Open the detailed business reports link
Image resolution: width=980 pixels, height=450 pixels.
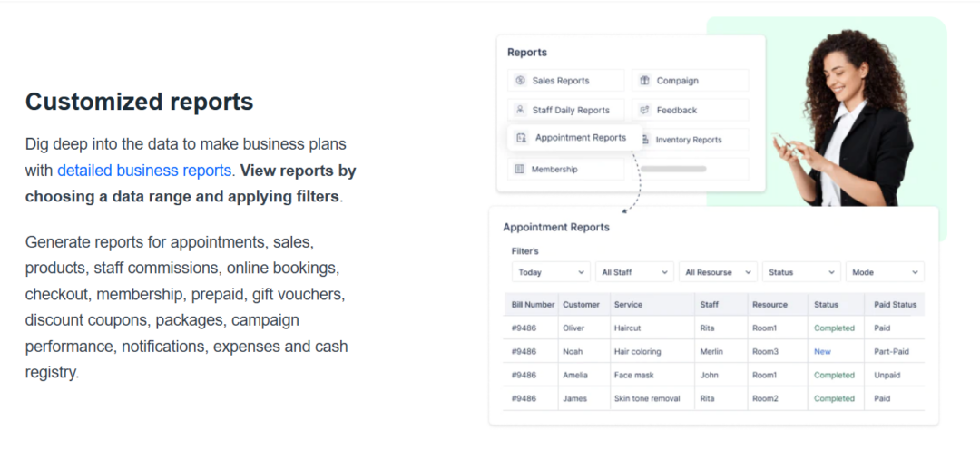tap(144, 171)
